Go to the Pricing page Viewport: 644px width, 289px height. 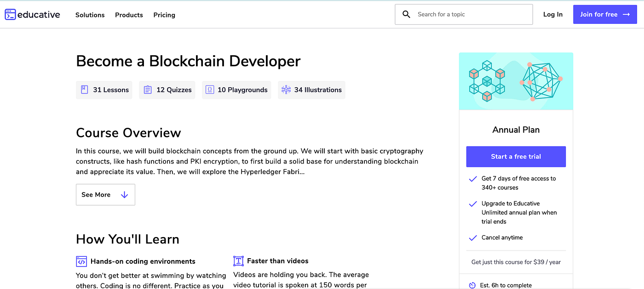click(x=164, y=15)
